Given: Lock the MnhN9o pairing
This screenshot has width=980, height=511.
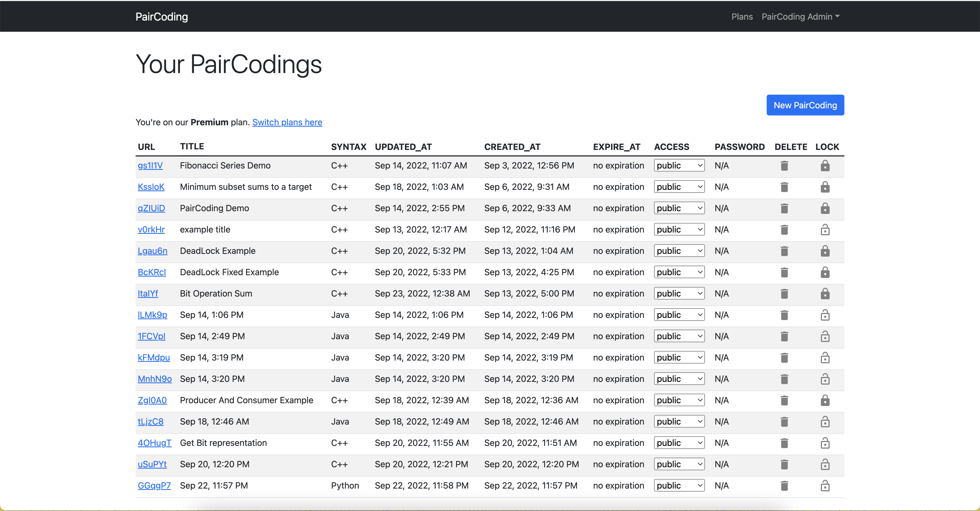Looking at the screenshot, I should (x=825, y=379).
